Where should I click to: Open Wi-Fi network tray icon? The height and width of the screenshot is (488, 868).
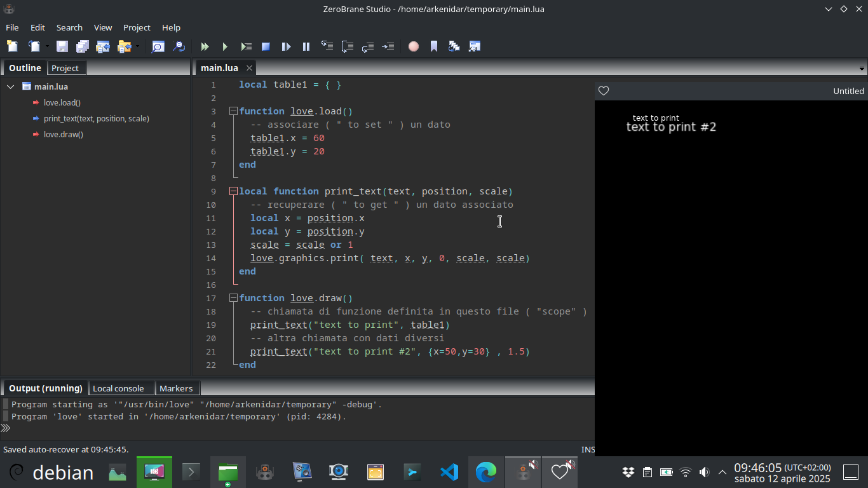coord(685,472)
